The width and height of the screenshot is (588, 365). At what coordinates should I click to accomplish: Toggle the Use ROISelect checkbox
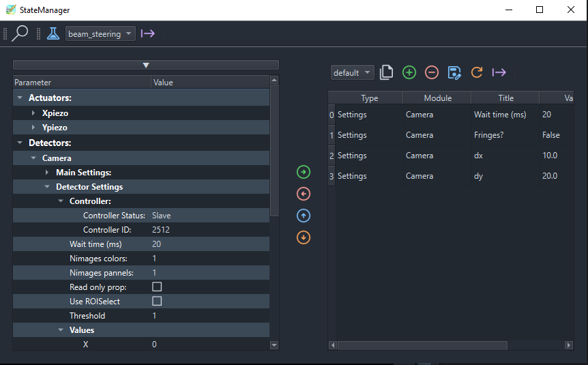click(157, 302)
